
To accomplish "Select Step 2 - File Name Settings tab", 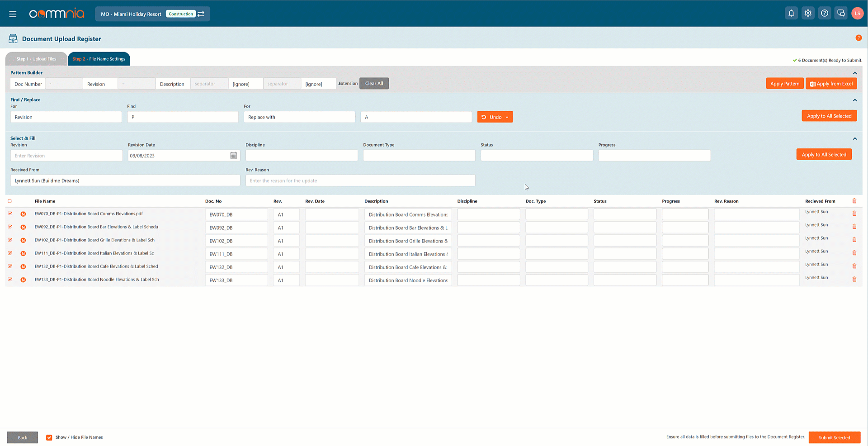I will point(99,59).
